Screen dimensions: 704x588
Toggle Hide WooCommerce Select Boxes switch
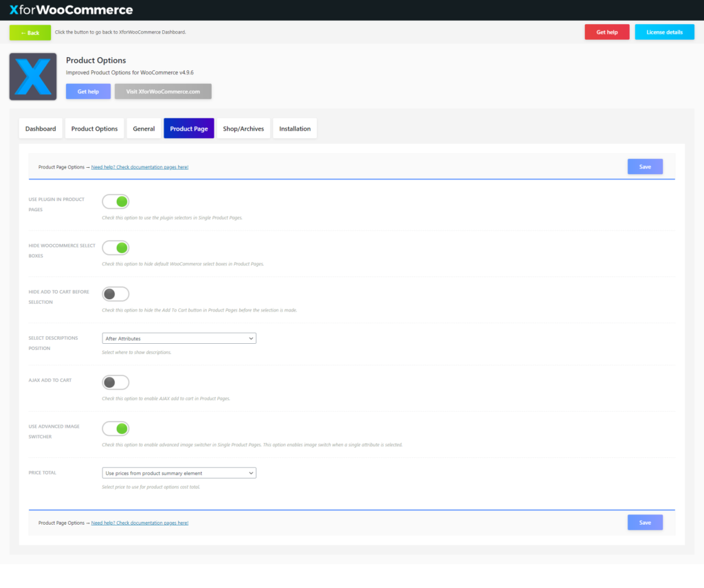click(115, 248)
